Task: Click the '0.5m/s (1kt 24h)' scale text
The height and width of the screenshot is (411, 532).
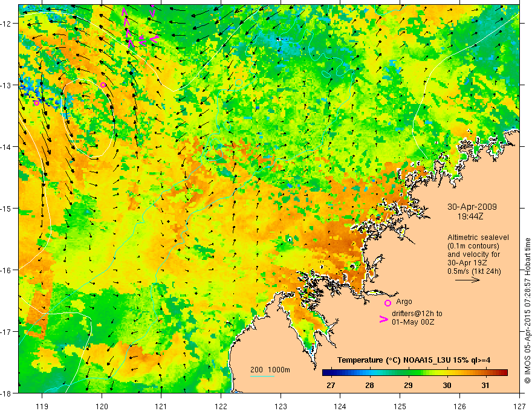Action: click(474, 271)
